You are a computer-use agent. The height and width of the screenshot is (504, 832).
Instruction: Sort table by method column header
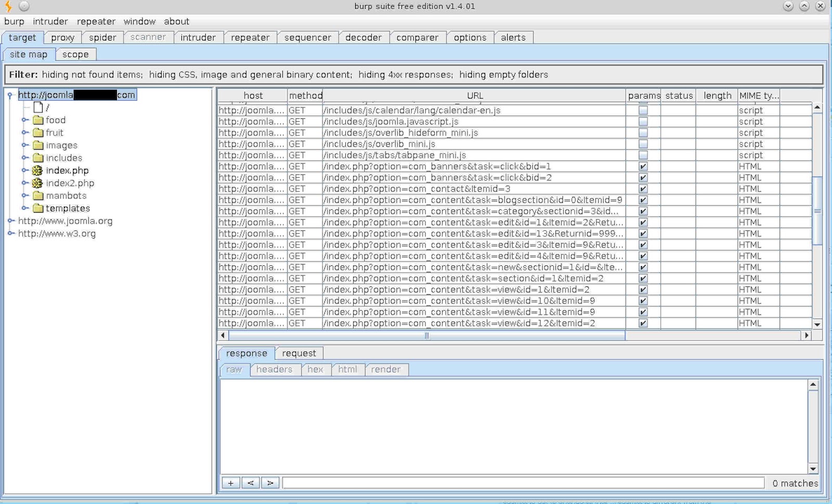[305, 96]
